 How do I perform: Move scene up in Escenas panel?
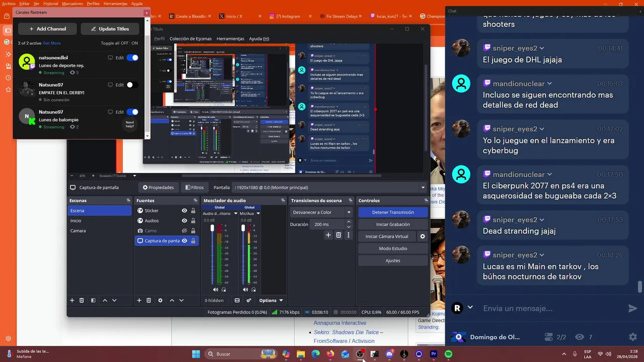tap(105, 300)
